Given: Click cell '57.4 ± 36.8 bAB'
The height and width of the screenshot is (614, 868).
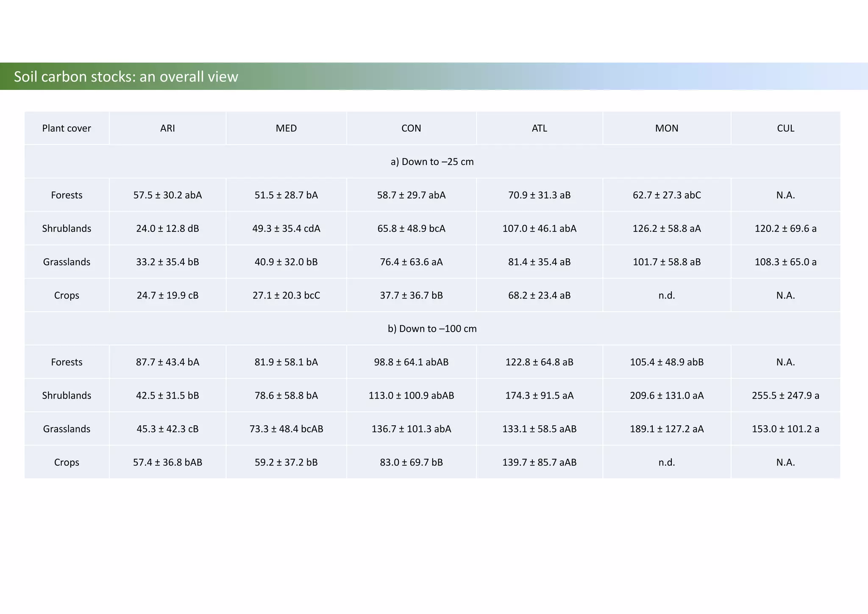Looking at the screenshot, I should pos(168,463).
